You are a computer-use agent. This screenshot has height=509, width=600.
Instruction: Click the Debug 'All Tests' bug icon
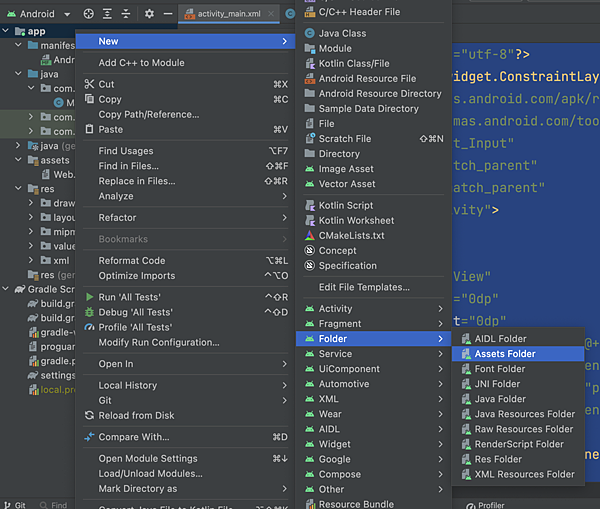[x=89, y=312]
